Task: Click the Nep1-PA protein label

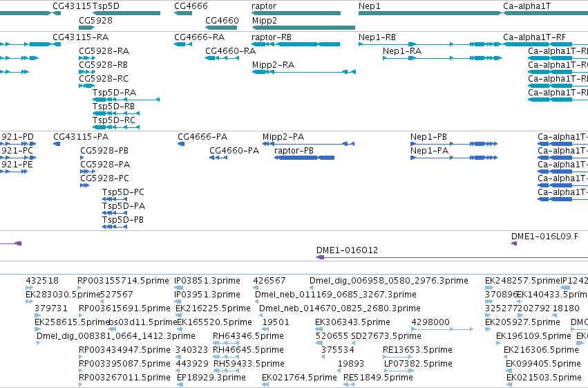Action: click(429, 151)
